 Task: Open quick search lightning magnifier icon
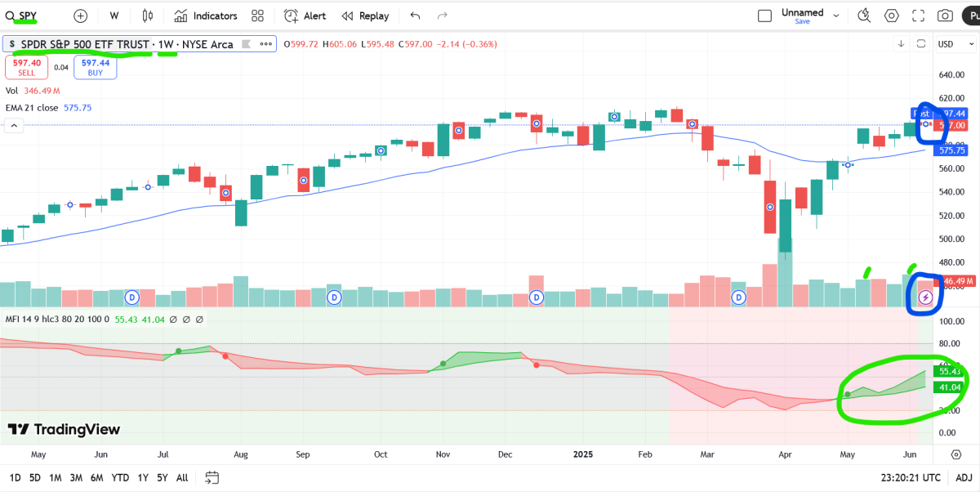[x=866, y=16]
